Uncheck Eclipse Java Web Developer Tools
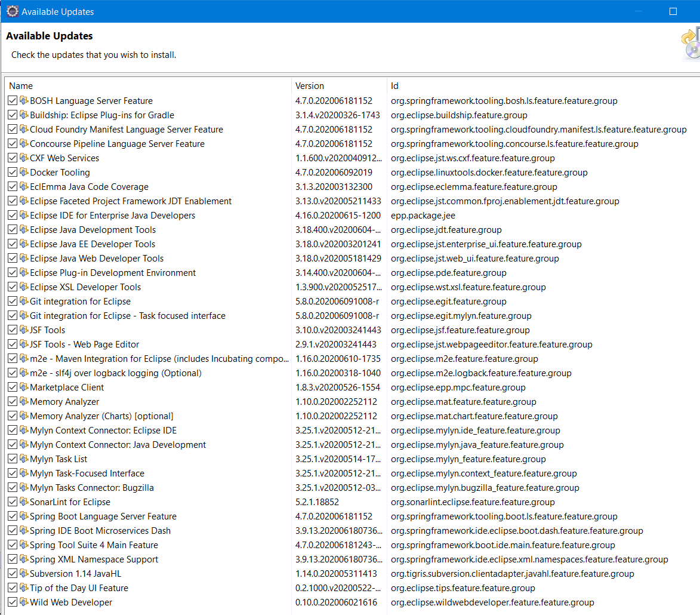 pos(13,258)
